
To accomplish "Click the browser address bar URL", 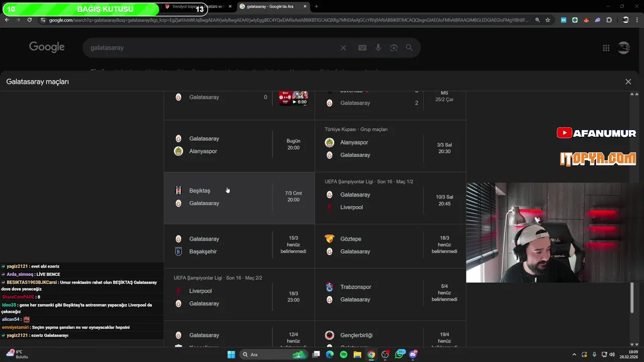I will pos(288,20).
